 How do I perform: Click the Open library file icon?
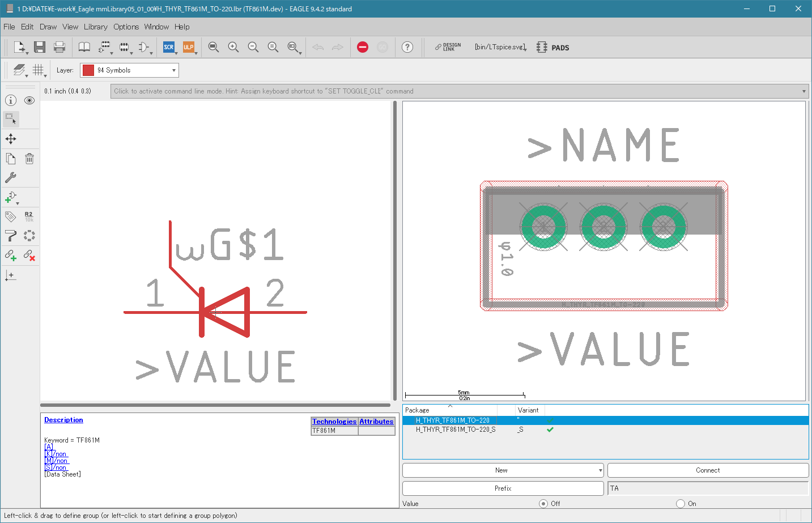pos(20,47)
